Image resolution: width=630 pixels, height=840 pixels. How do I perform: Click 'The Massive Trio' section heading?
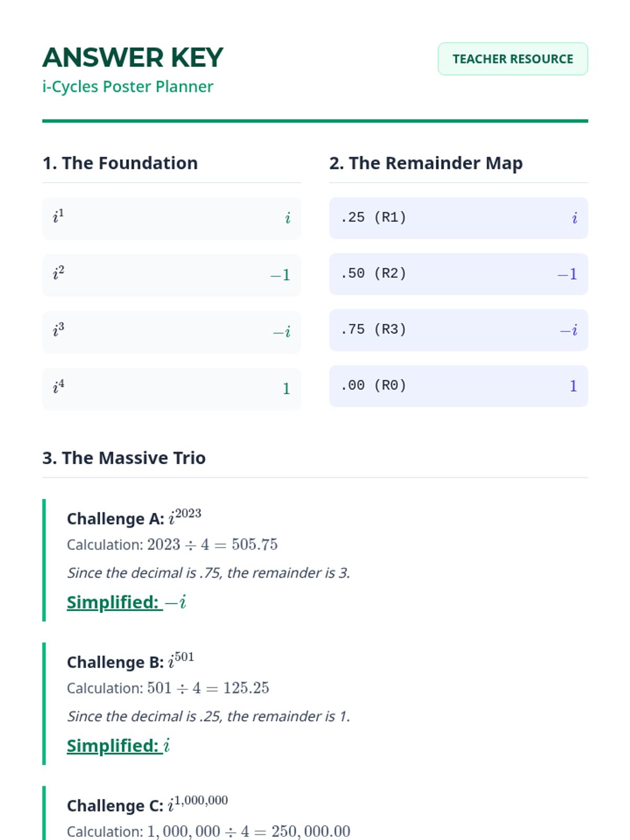click(124, 458)
